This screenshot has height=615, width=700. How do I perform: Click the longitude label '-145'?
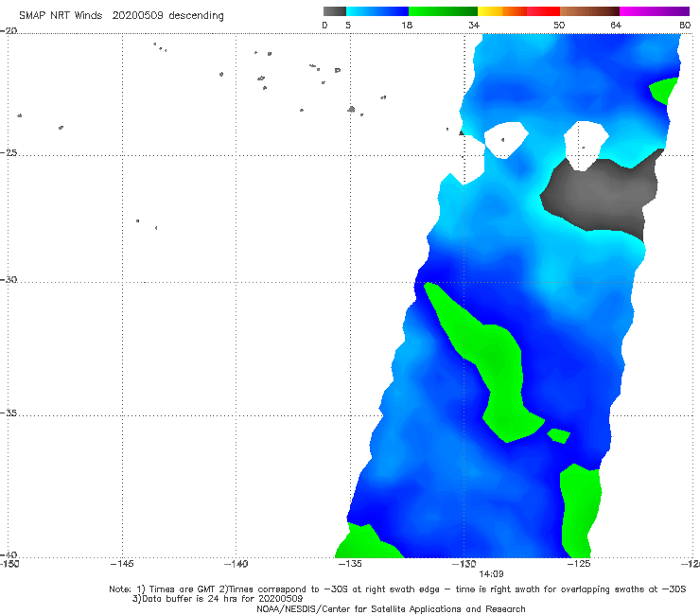pyautogui.click(x=122, y=564)
